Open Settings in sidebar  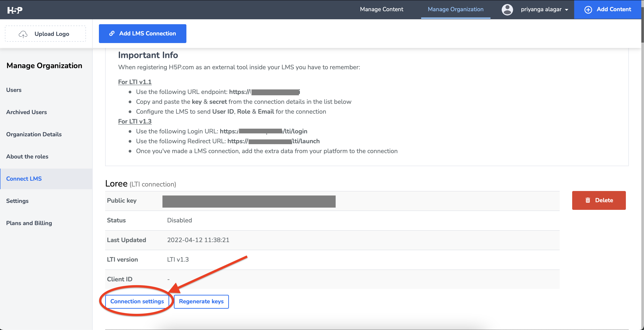click(x=17, y=201)
